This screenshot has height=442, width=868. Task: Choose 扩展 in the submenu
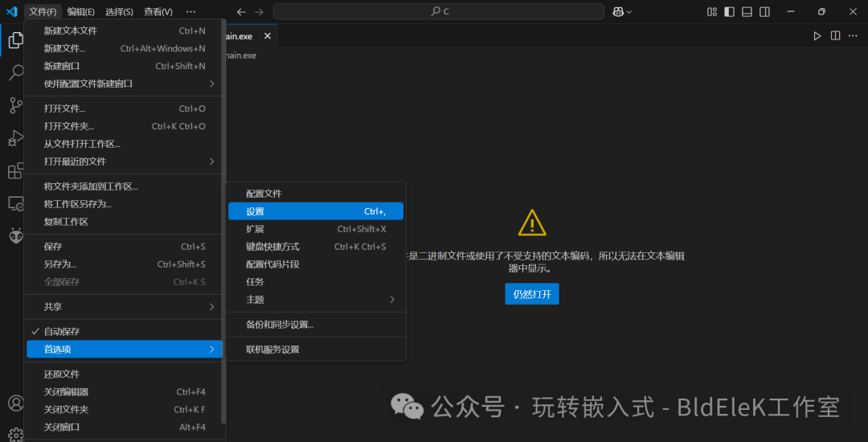pyautogui.click(x=316, y=229)
